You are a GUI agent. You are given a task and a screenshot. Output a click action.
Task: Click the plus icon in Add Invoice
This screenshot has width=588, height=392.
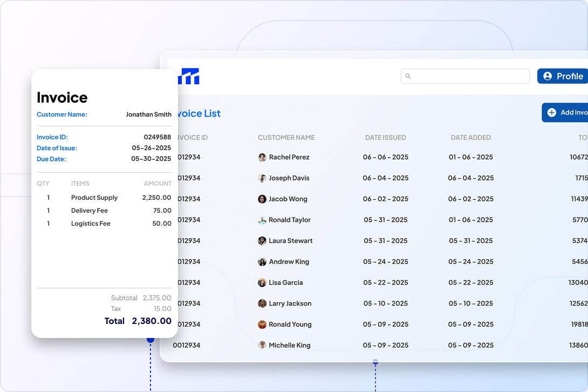pyautogui.click(x=552, y=112)
